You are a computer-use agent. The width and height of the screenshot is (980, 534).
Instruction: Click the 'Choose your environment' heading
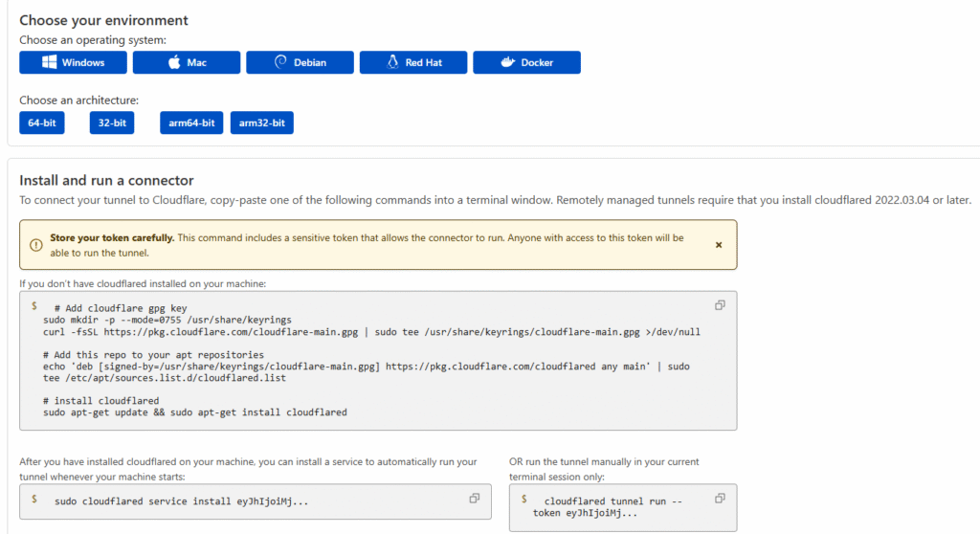(103, 21)
